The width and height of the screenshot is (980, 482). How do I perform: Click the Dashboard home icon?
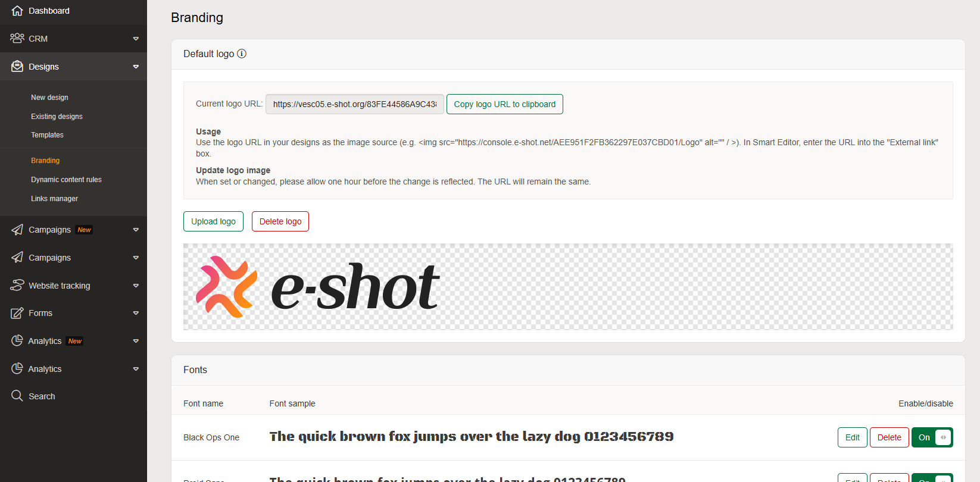[17, 11]
